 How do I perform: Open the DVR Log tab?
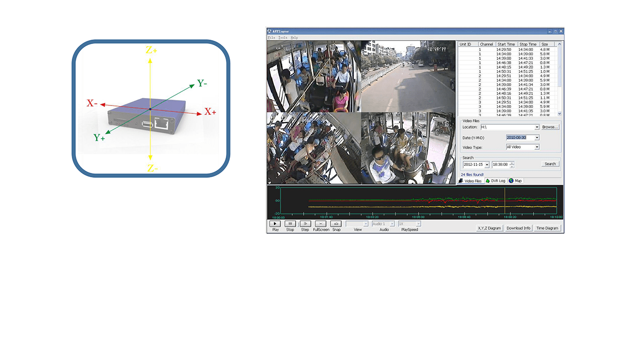point(495,181)
